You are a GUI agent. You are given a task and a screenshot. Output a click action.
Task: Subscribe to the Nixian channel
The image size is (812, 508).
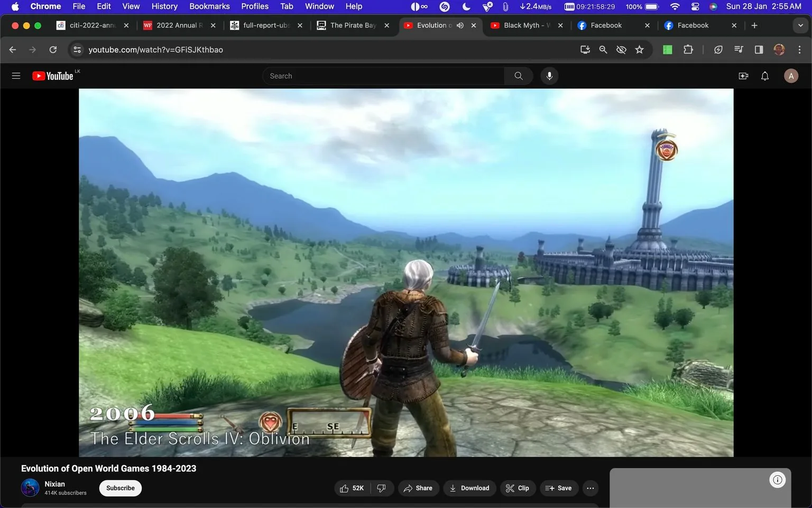(120, 488)
